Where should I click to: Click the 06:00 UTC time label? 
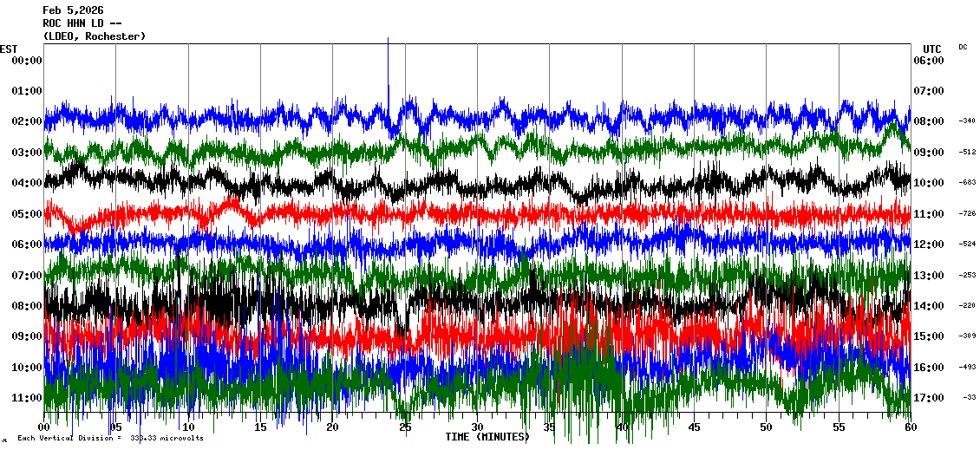click(x=928, y=60)
